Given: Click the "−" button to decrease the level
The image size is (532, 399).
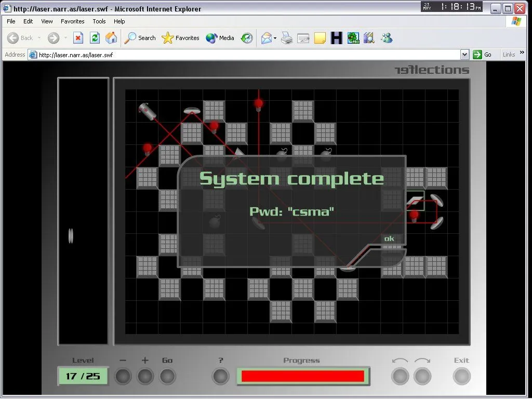Looking at the screenshot, I should coord(123,375).
